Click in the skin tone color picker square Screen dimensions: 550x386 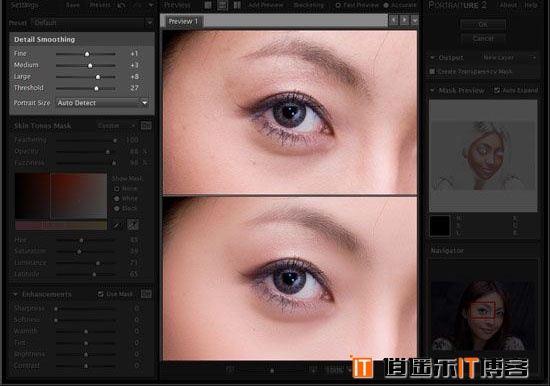coord(61,196)
